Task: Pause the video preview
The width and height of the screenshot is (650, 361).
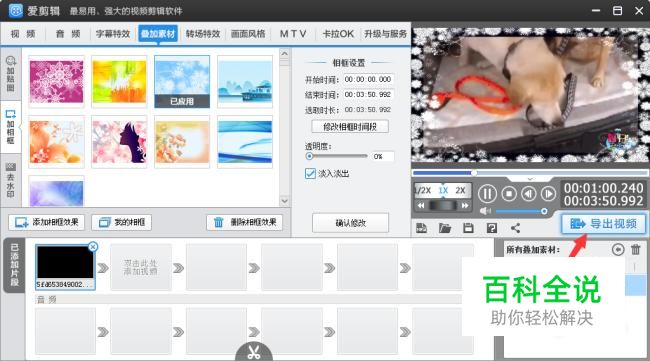Action: pos(488,194)
